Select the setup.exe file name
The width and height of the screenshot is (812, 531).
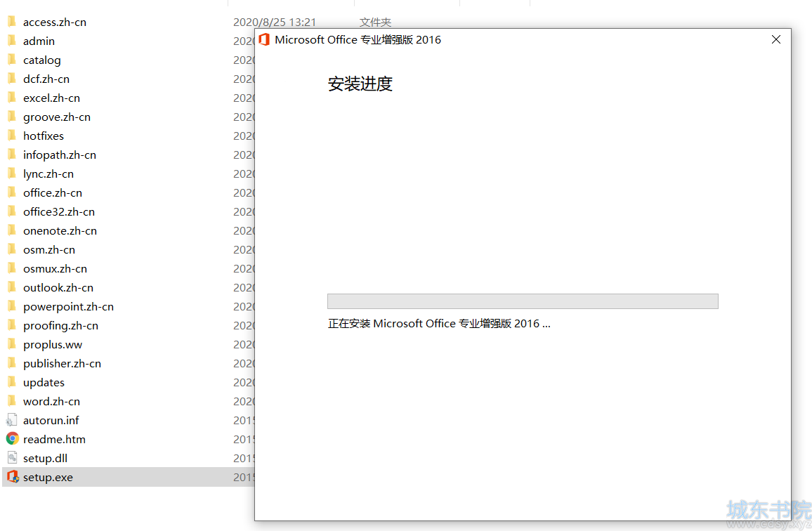(x=48, y=477)
